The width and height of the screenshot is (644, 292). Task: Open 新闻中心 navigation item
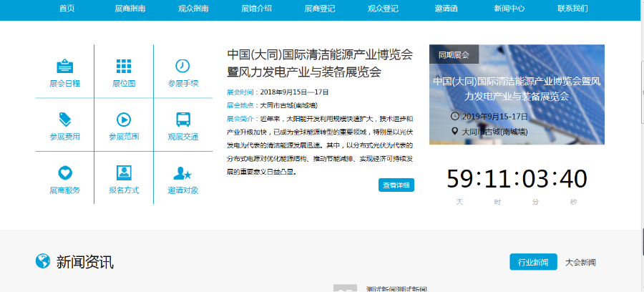pyautogui.click(x=509, y=9)
